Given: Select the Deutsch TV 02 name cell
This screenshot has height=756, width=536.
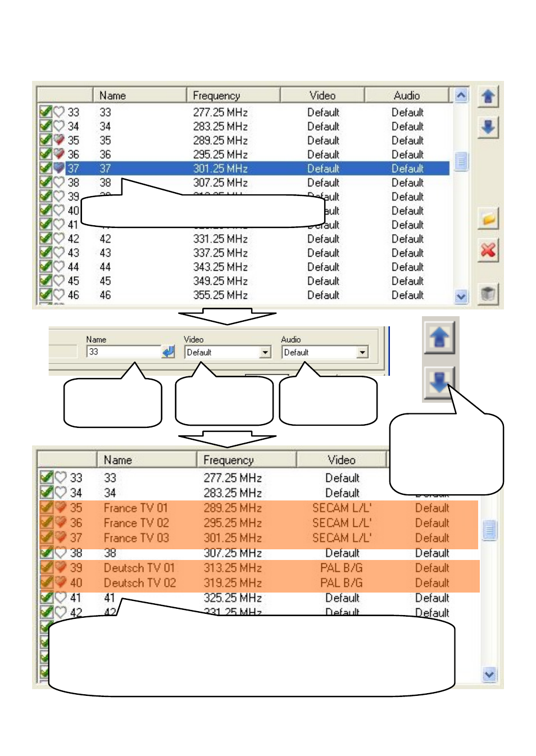Looking at the screenshot, I should coord(139,583).
